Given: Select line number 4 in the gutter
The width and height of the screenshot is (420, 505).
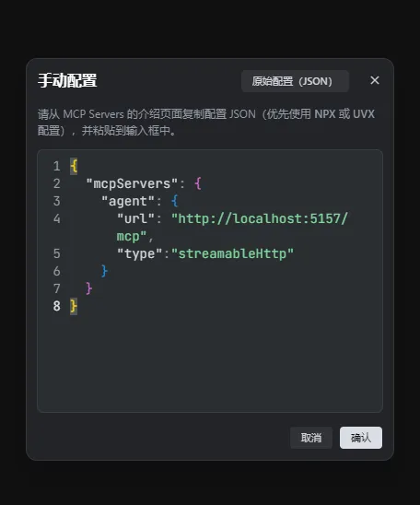Looking at the screenshot, I should click(56, 219).
